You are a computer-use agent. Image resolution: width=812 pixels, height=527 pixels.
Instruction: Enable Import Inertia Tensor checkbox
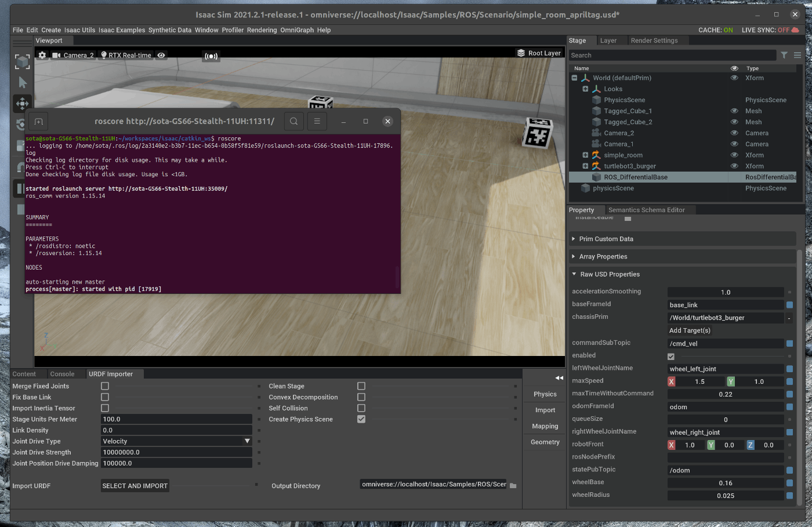[105, 408]
